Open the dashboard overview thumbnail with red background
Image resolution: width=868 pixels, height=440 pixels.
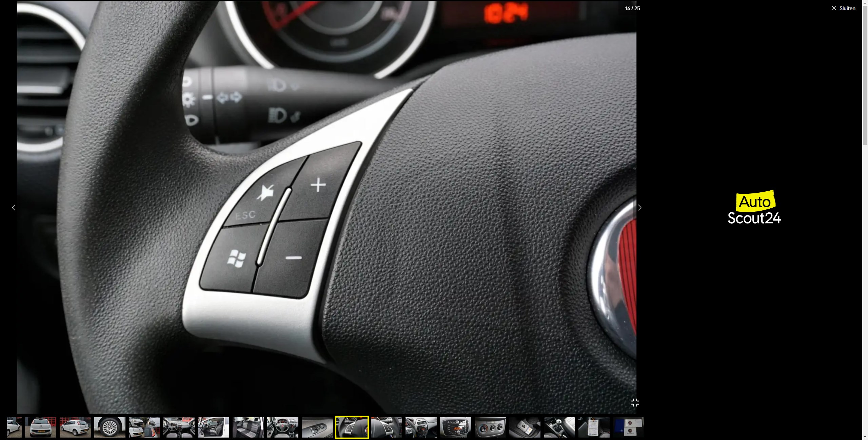(179, 427)
